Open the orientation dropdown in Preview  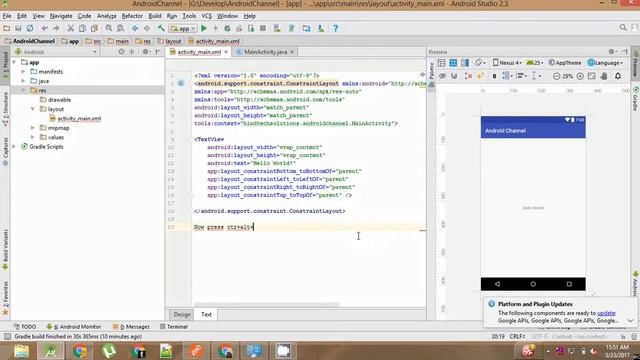pos(480,63)
